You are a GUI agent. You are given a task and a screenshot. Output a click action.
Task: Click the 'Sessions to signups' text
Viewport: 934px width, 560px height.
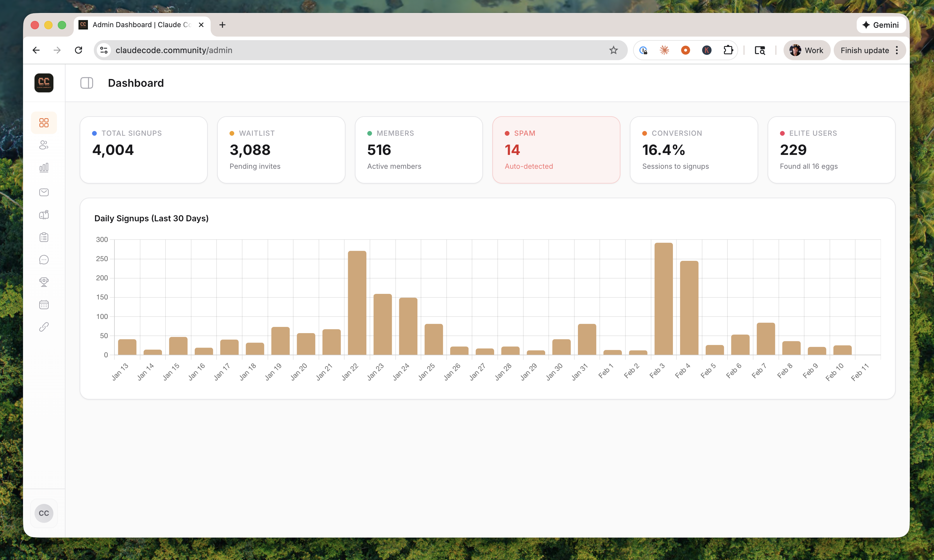pyautogui.click(x=675, y=166)
